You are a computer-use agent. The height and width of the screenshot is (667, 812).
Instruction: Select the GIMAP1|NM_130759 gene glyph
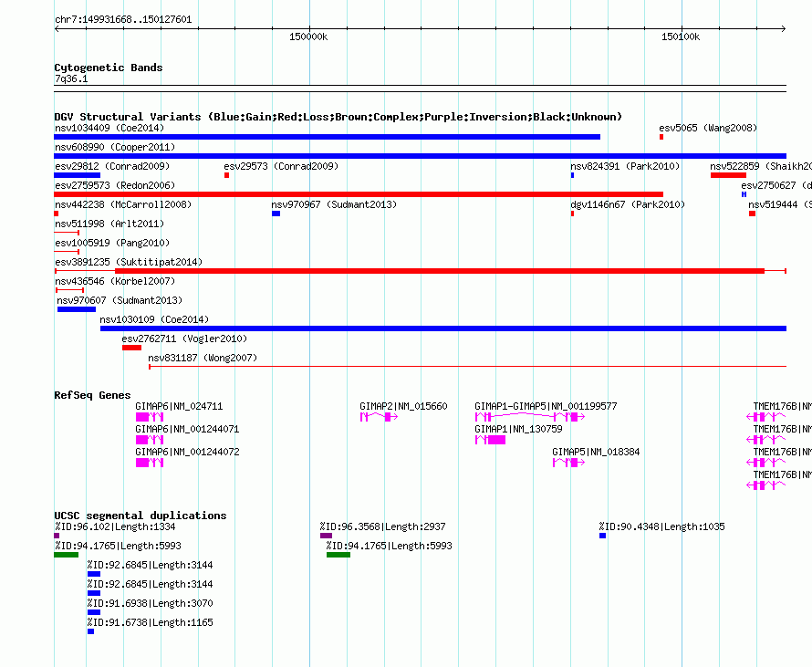pyautogui.click(x=491, y=440)
